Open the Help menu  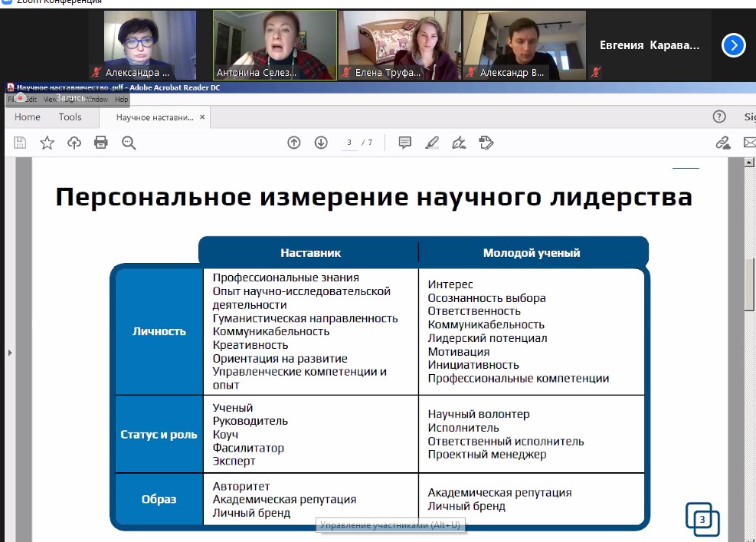[121, 100]
